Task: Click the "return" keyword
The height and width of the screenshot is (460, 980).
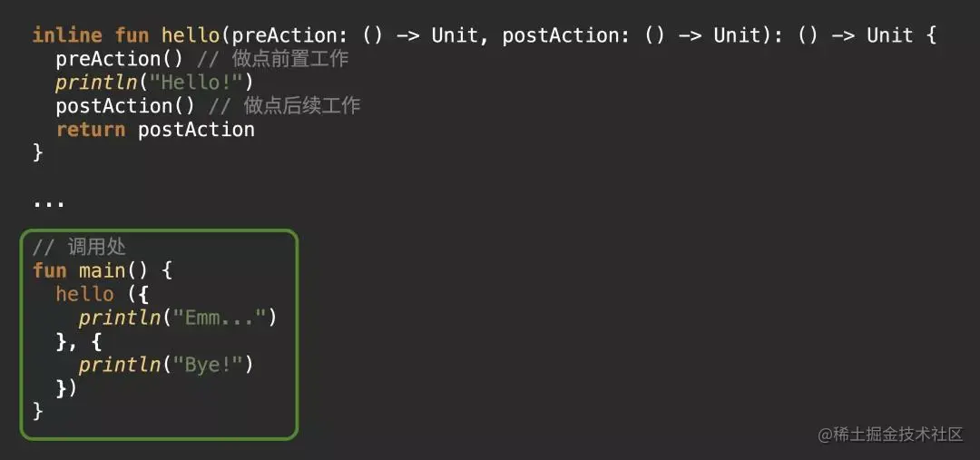Action: coord(90,130)
